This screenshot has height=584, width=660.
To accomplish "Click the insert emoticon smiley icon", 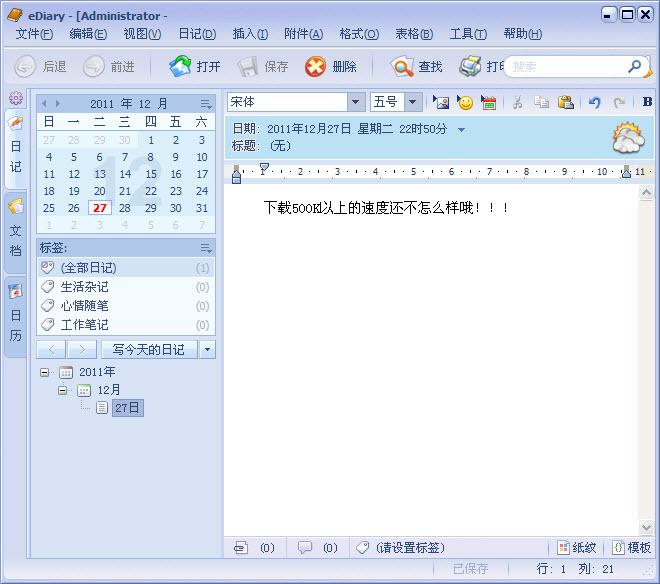I will coord(465,102).
